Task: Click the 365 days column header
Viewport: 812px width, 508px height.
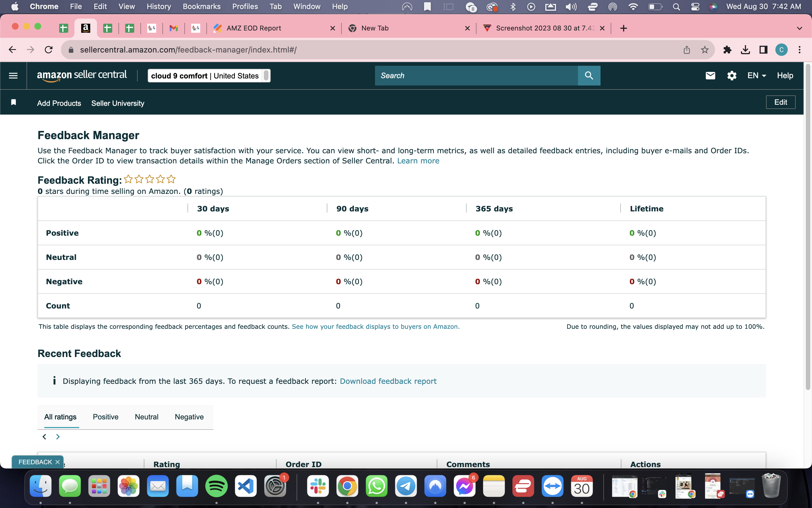Action: [x=494, y=209]
